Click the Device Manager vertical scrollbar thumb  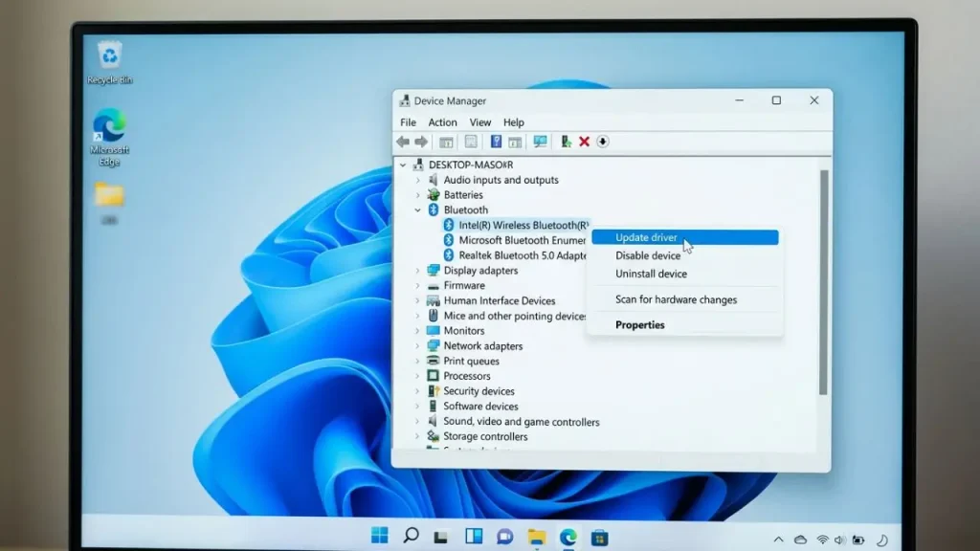pyautogui.click(x=824, y=282)
